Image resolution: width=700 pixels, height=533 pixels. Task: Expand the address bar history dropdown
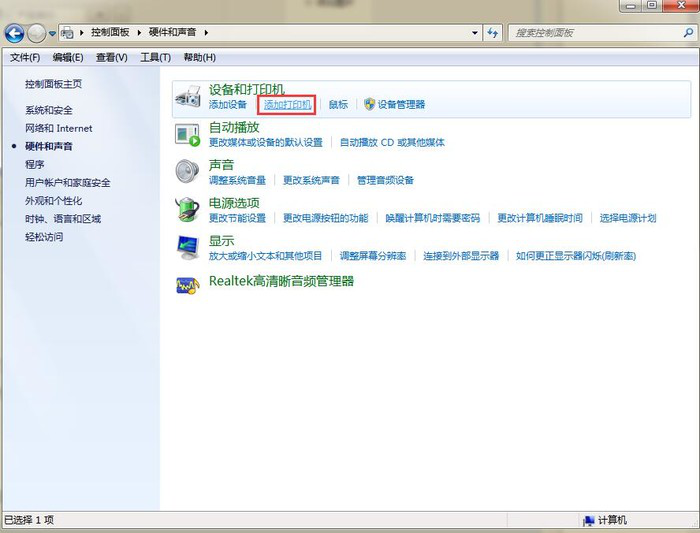pyautogui.click(x=473, y=33)
